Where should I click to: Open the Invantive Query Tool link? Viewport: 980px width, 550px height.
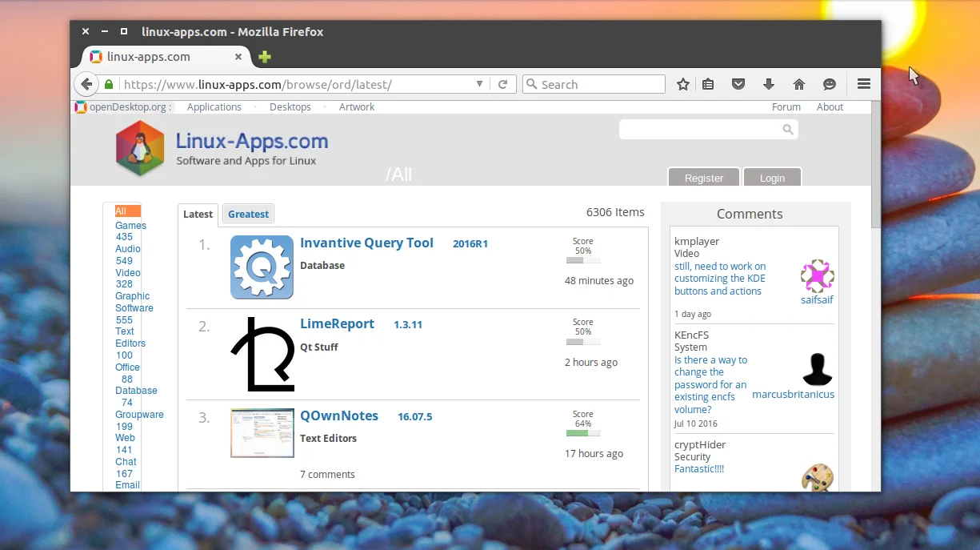pyautogui.click(x=366, y=243)
